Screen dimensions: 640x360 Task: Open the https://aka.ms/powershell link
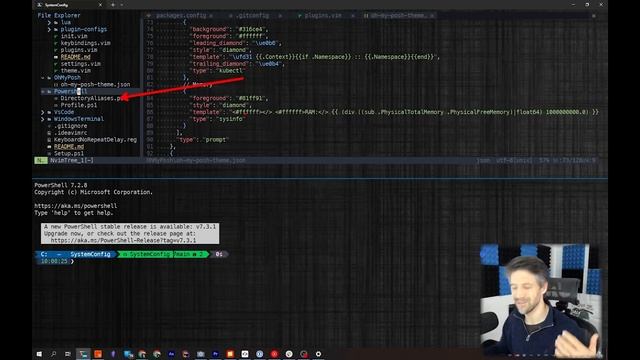(76, 206)
